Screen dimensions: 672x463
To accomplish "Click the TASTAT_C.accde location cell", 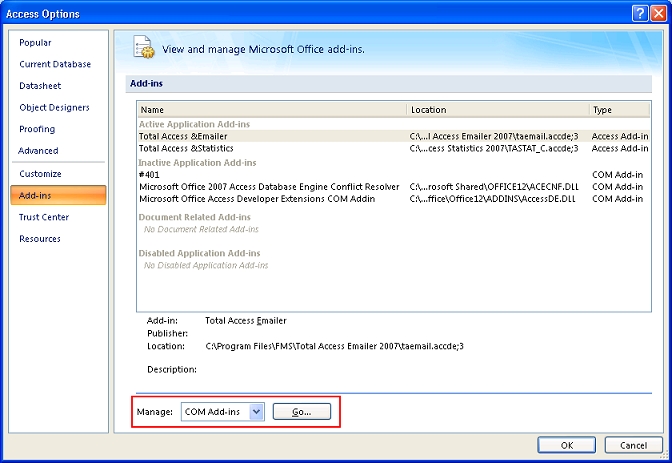I will [x=494, y=148].
